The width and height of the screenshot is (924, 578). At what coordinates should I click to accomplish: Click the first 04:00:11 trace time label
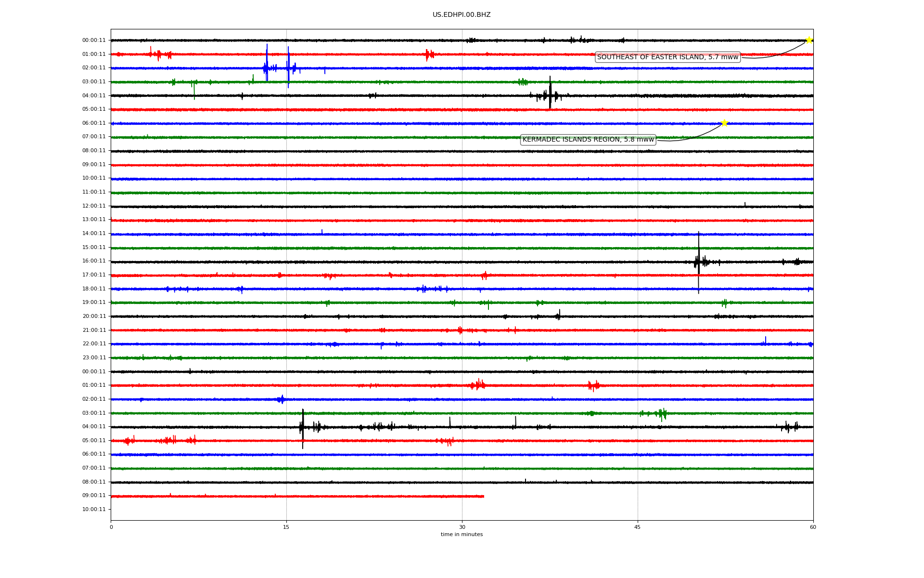click(94, 96)
